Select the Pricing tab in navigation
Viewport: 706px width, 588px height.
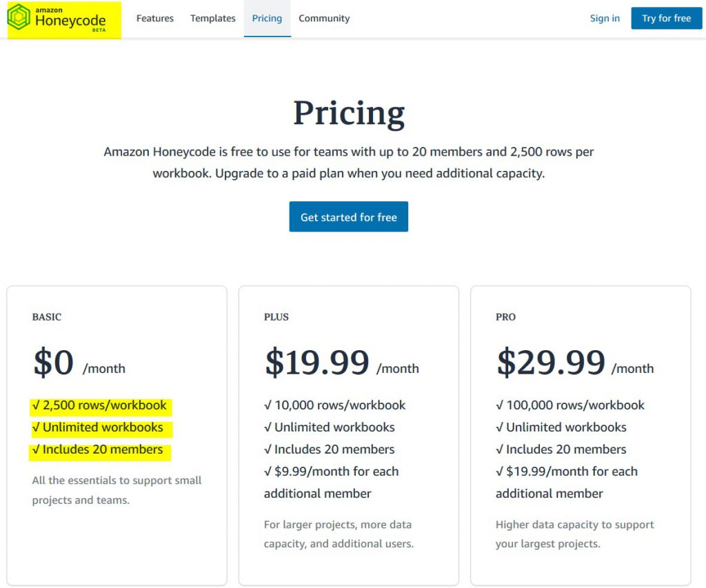point(267,19)
